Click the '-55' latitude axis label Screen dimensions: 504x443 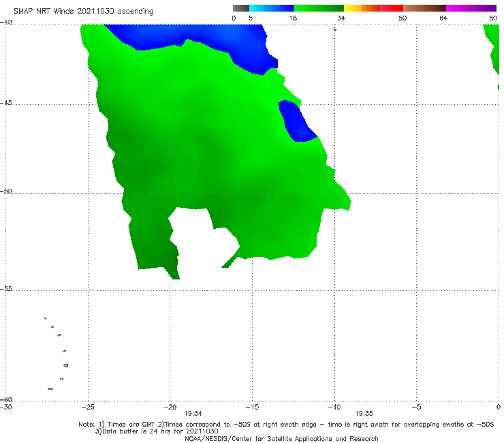click(x=6, y=289)
